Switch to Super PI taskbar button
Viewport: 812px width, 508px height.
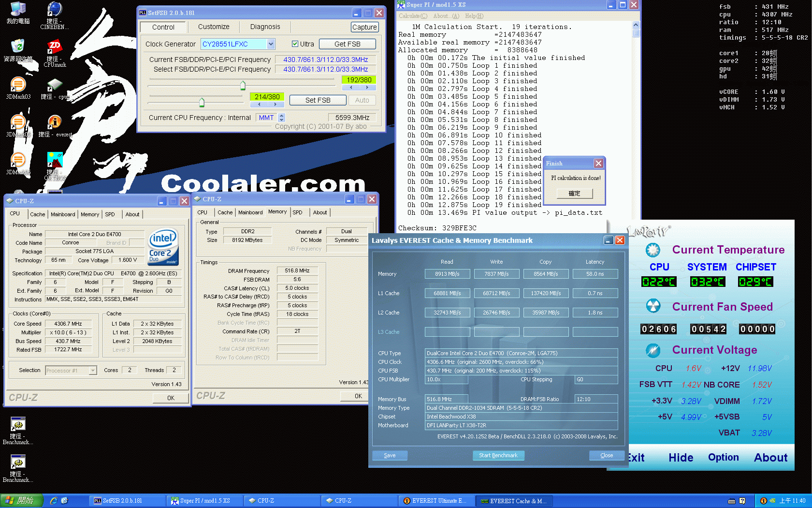204,501
